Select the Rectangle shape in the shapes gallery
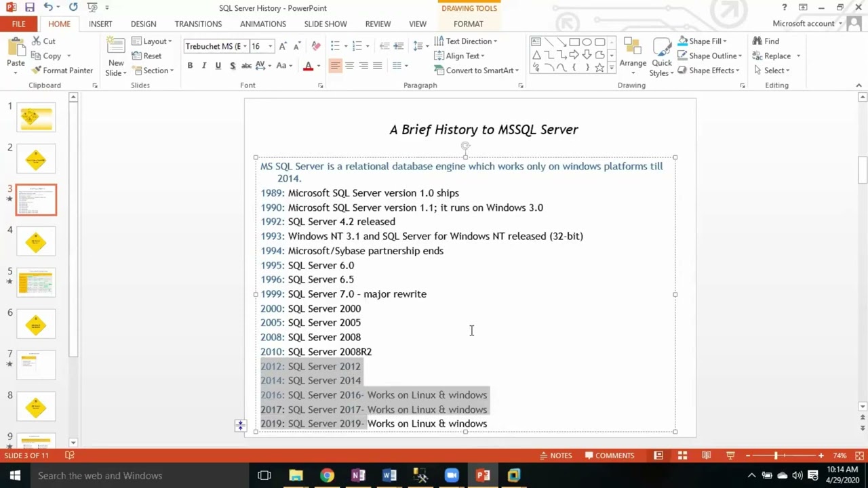The width and height of the screenshot is (868, 488). 574,42
